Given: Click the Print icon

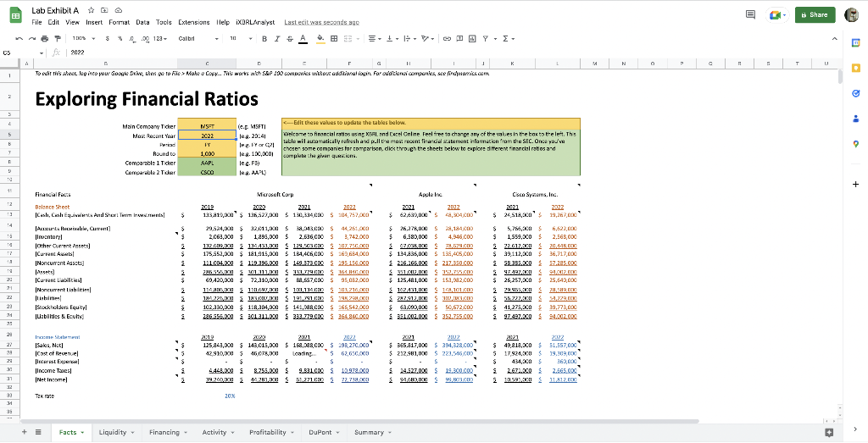Looking at the screenshot, I should click(x=45, y=39).
